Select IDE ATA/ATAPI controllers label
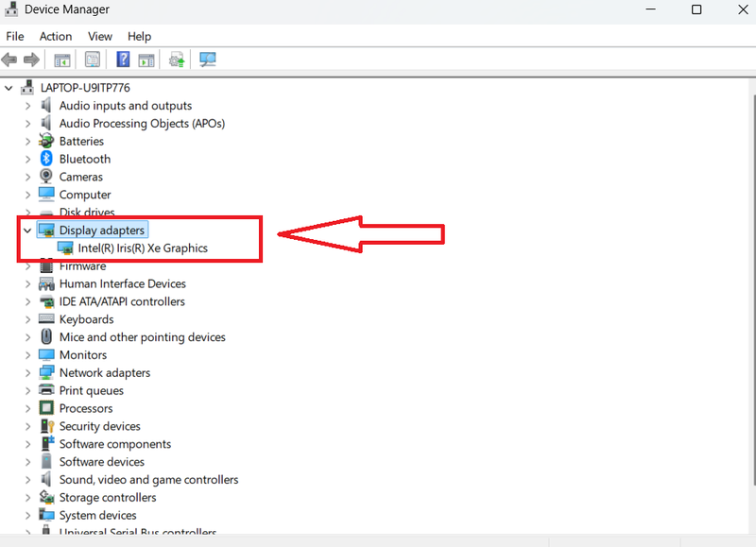This screenshot has width=756, height=547. (x=122, y=301)
